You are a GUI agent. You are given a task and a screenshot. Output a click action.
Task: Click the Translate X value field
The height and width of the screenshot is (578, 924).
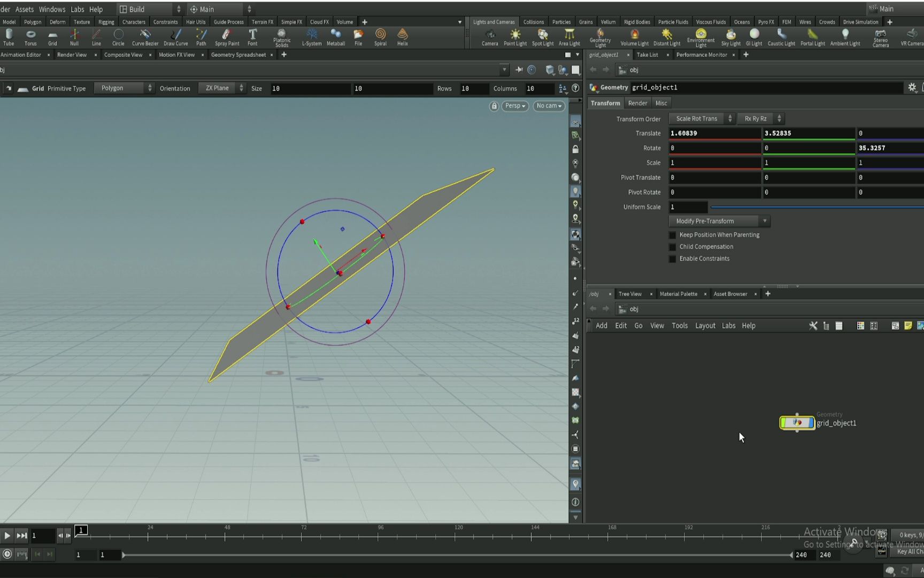point(715,133)
